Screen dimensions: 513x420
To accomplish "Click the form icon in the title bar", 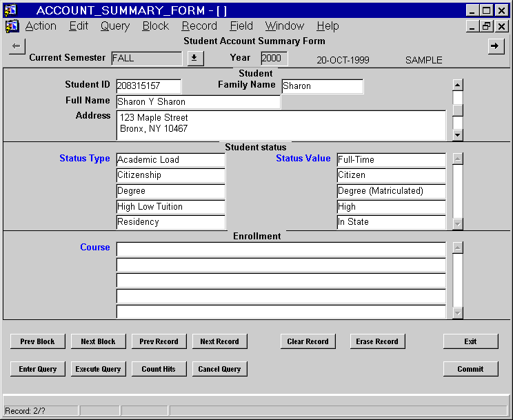I will click(x=10, y=10).
